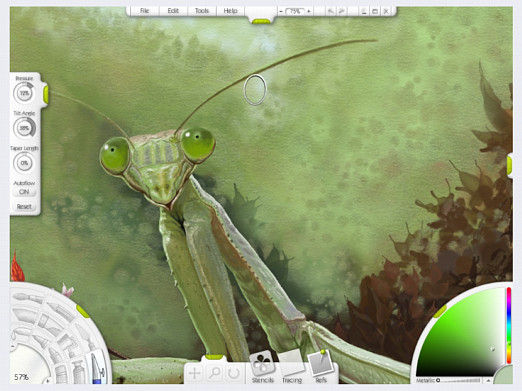Click the zoom in plus button

[309, 11]
